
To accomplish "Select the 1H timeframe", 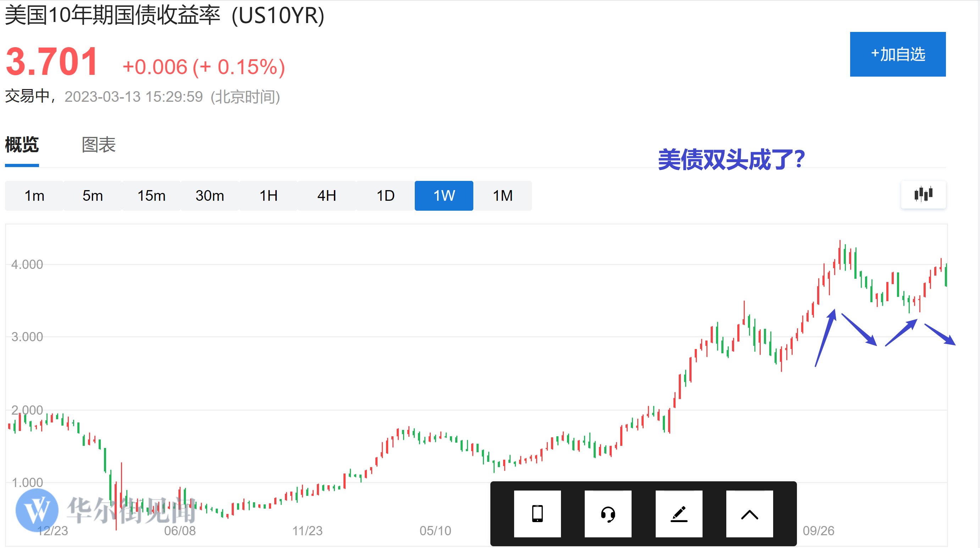I will tap(268, 195).
